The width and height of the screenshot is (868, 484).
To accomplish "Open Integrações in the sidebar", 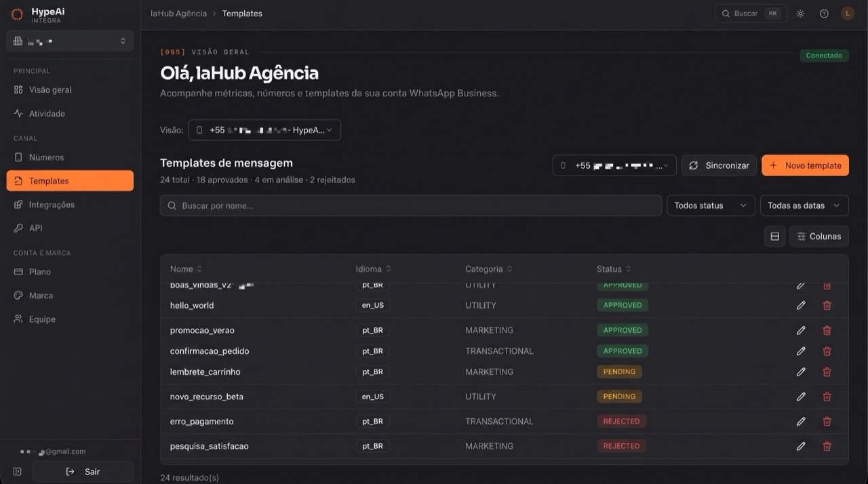I will (70, 205).
